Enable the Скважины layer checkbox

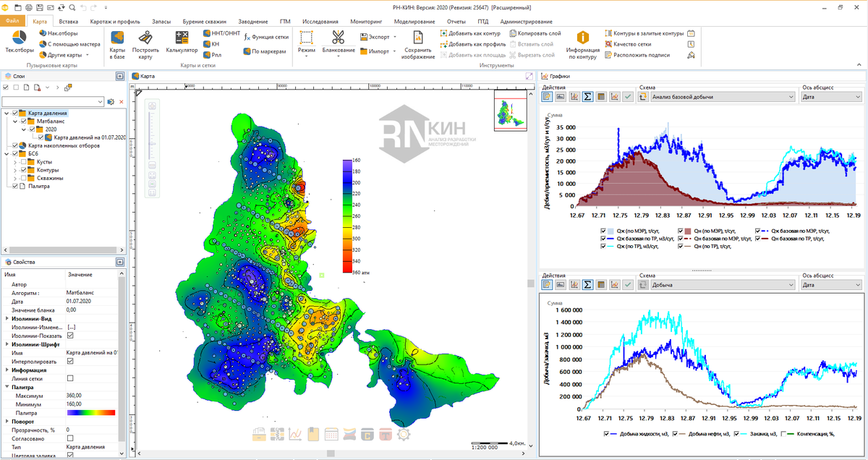[x=24, y=178]
